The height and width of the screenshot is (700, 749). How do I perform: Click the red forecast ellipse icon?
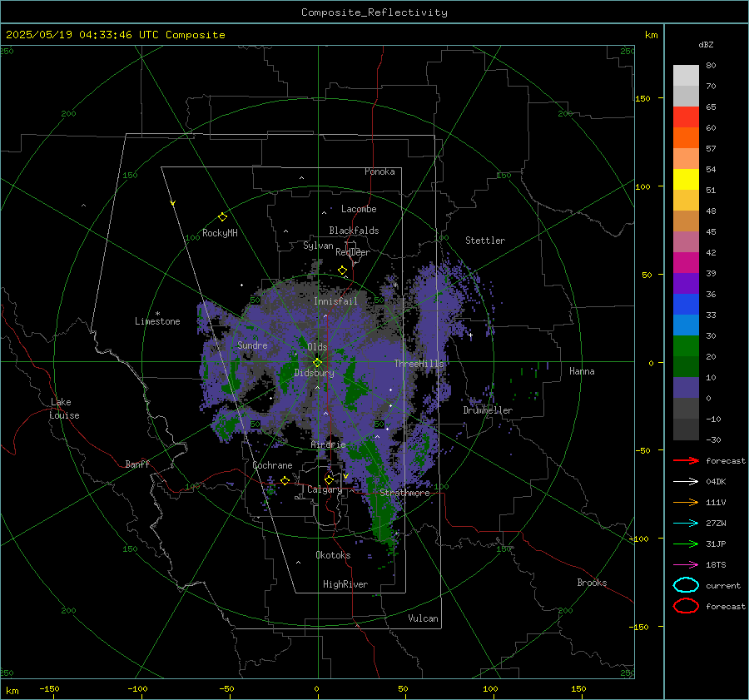686,606
